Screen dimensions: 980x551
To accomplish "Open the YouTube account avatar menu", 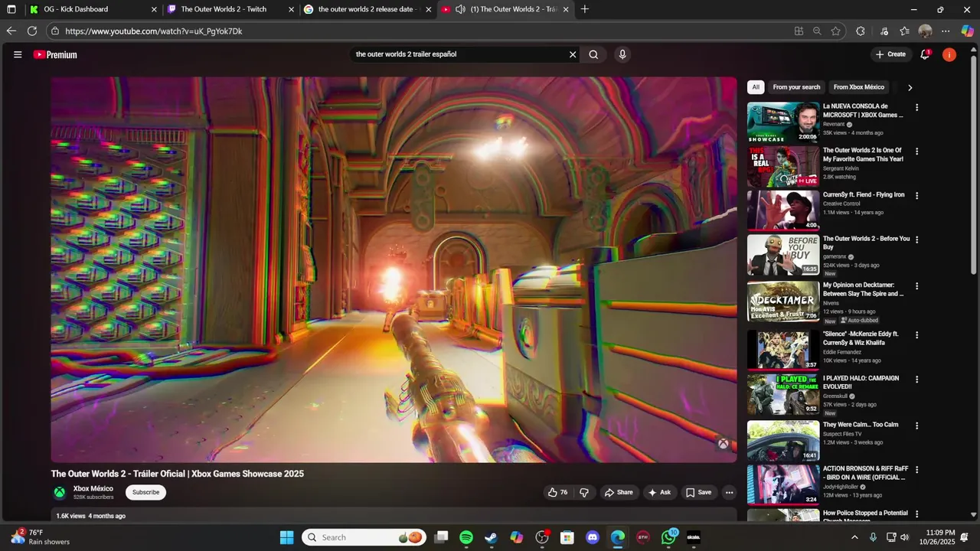I will click(x=949, y=54).
